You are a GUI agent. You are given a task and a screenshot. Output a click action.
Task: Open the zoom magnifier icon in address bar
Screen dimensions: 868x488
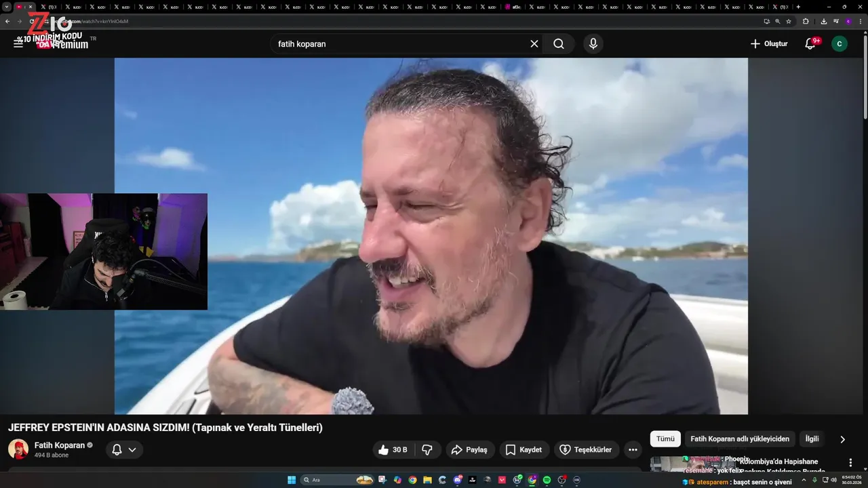pyautogui.click(x=778, y=21)
